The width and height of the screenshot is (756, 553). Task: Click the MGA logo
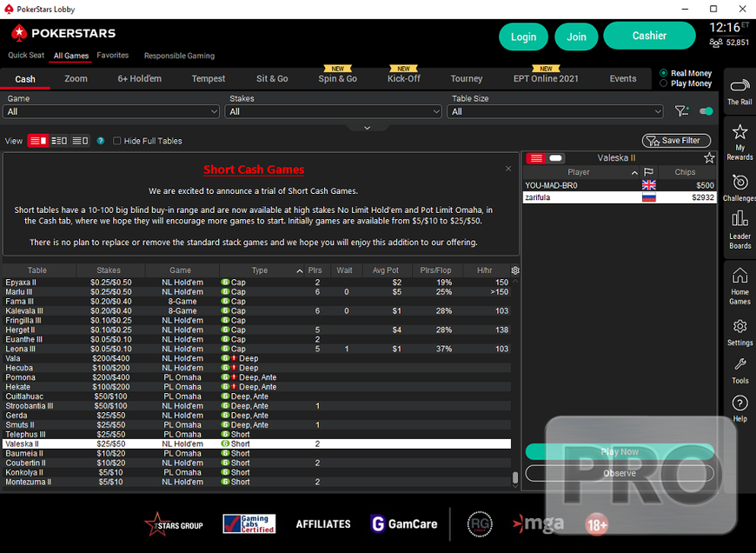[x=538, y=523]
